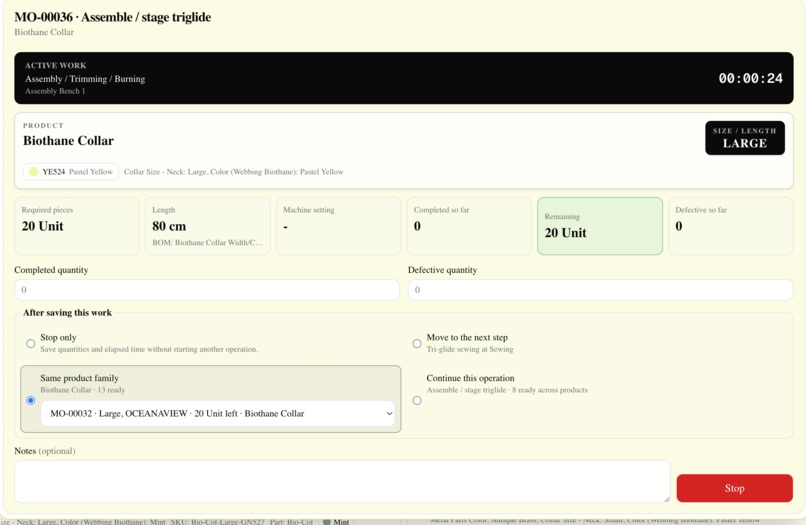The height and width of the screenshot is (525, 806).
Task: Click the MO-00036 Assemble / stage triglide title
Action: pyautogui.click(x=113, y=17)
